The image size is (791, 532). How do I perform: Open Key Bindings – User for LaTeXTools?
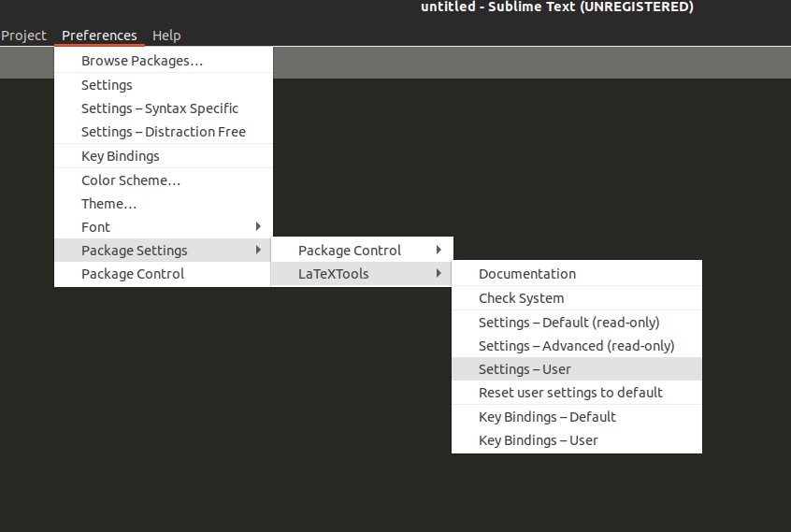point(577,440)
